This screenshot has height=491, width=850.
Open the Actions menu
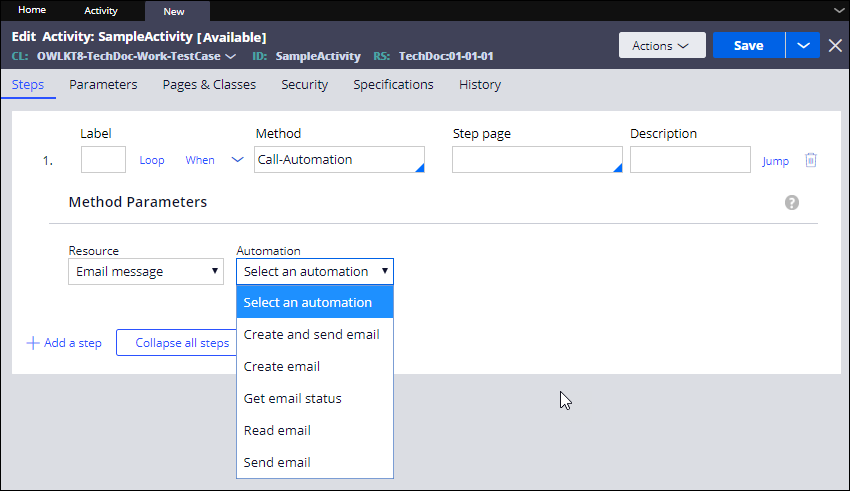[x=662, y=45]
